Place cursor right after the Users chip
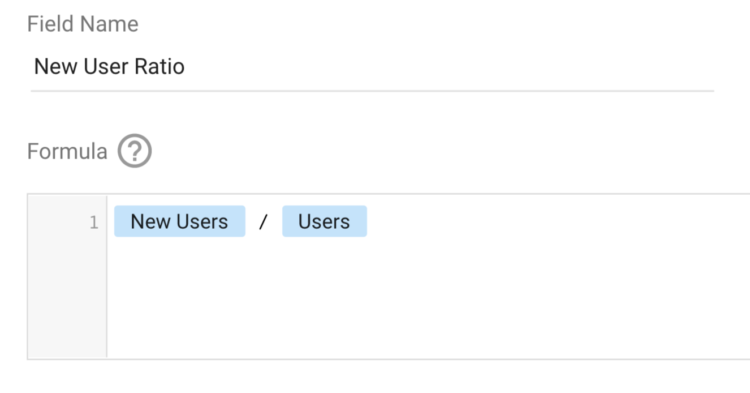Screen dimensions: 750x393 coord(369,222)
